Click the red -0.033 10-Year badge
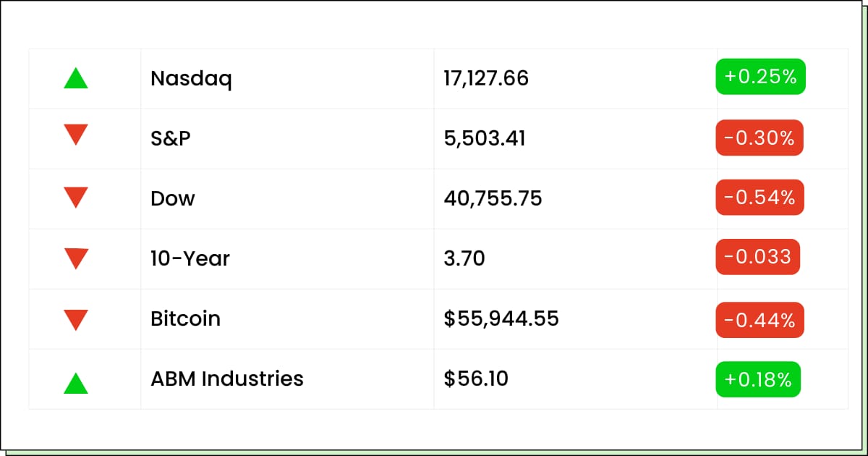 758,257
